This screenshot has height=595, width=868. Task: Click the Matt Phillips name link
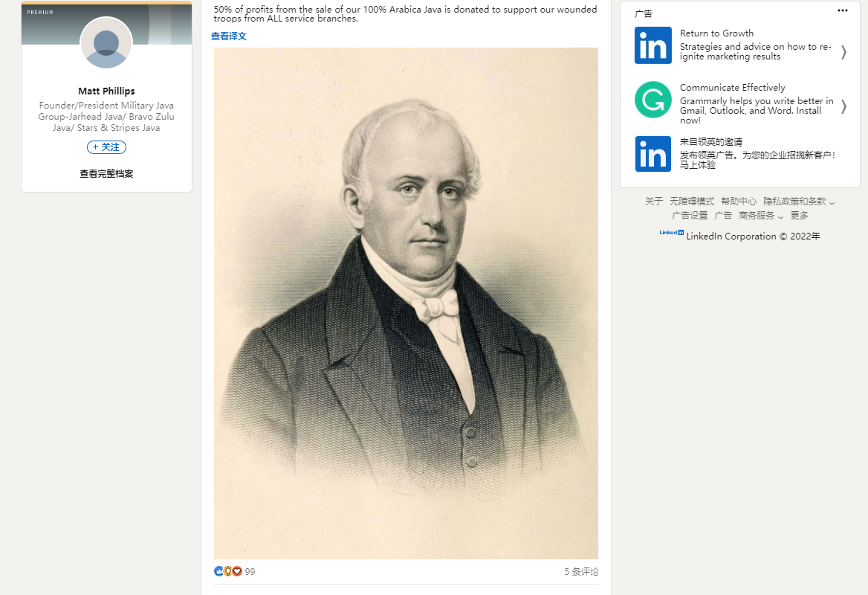point(106,91)
